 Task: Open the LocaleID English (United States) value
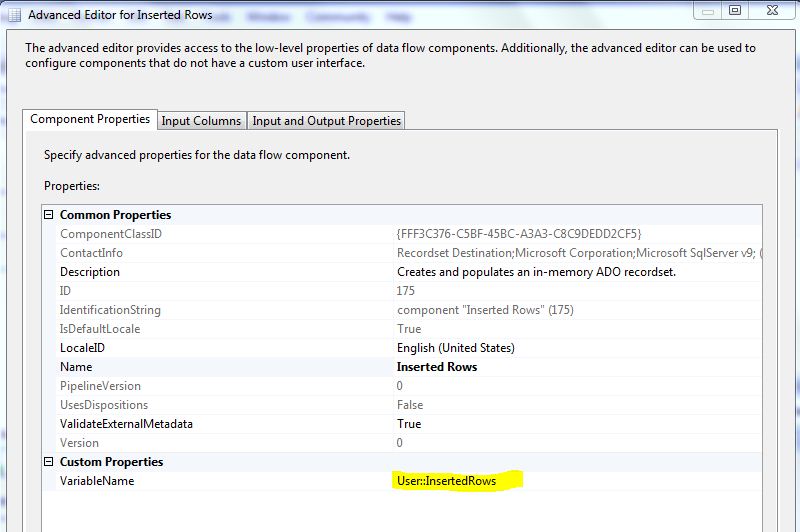455,348
